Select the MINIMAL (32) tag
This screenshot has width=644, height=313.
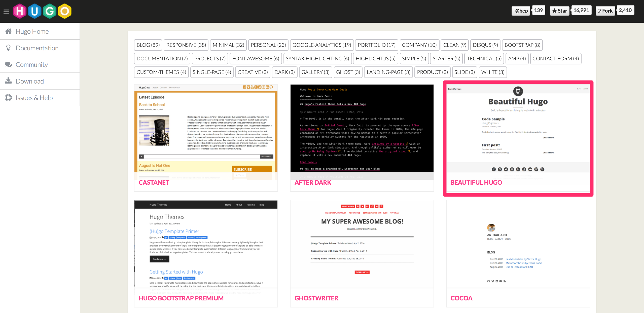click(228, 45)
